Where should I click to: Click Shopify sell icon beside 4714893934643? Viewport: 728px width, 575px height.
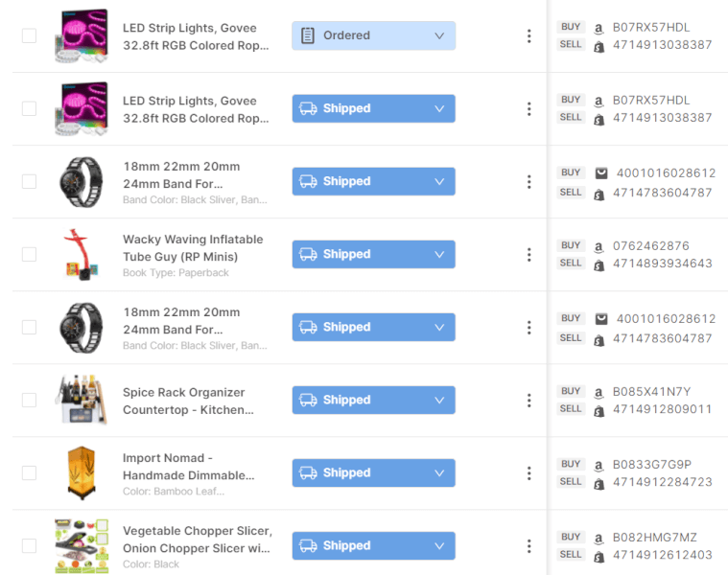click(x=599, y=264)
